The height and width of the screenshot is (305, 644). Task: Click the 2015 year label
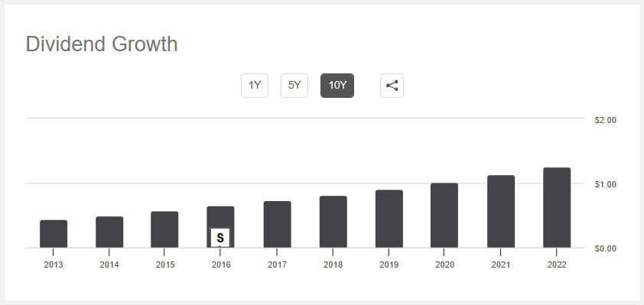pyautogui.click(x=165, y=264)
